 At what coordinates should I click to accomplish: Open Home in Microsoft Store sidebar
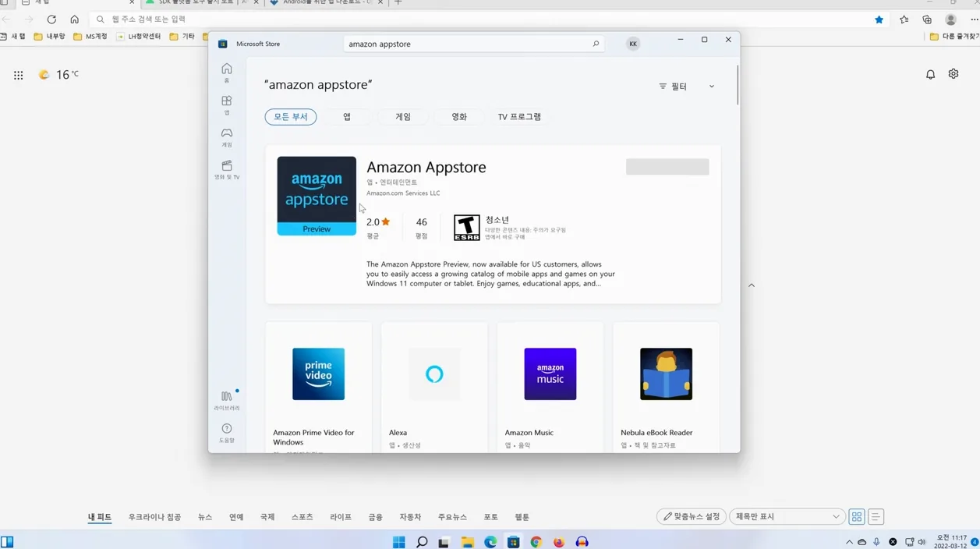point(227,73)
